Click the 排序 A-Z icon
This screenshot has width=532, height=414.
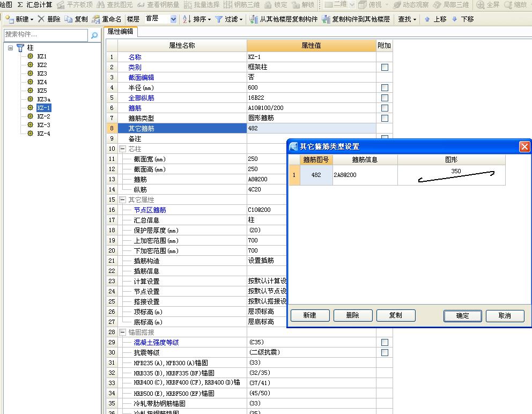tap(187, 19)
